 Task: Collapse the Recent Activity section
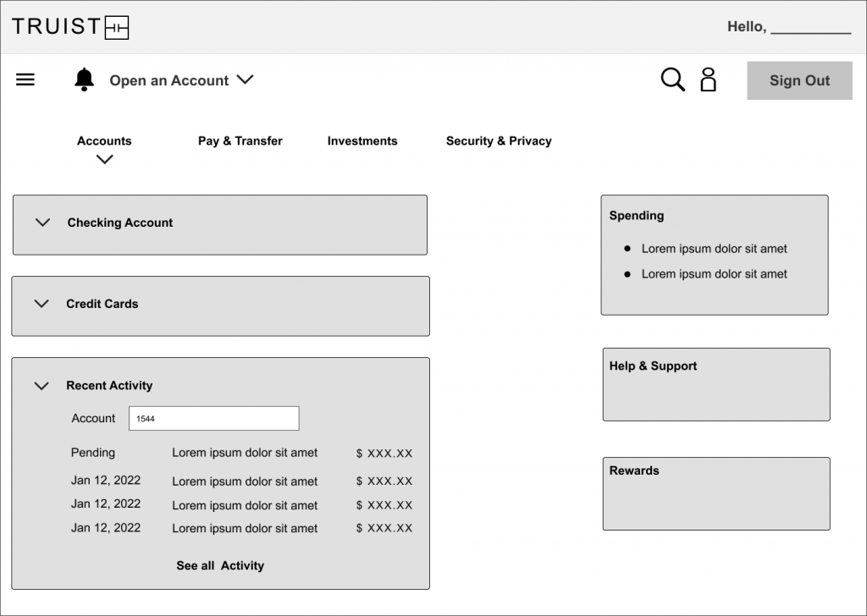[x=41, y=386]
